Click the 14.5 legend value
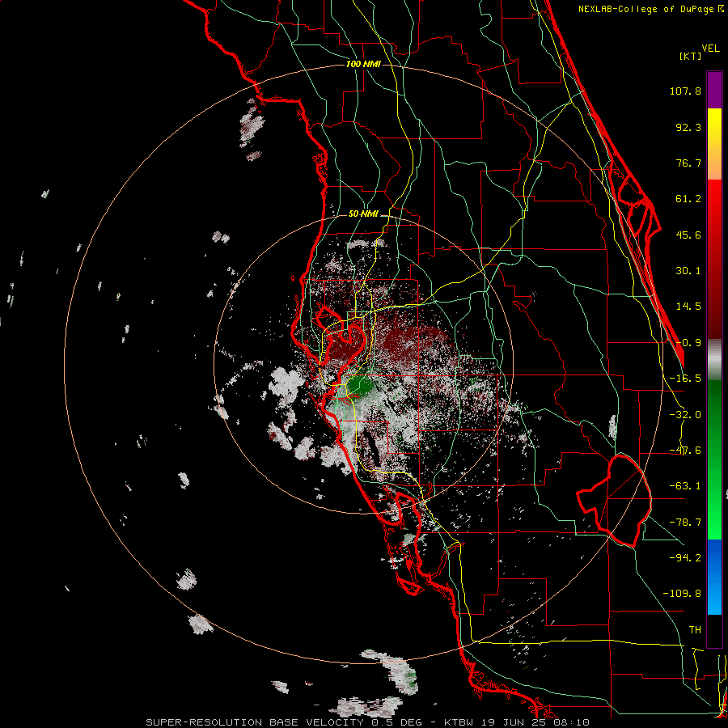The width and height of the screenshot is (728, 728). tap(688, 307)
